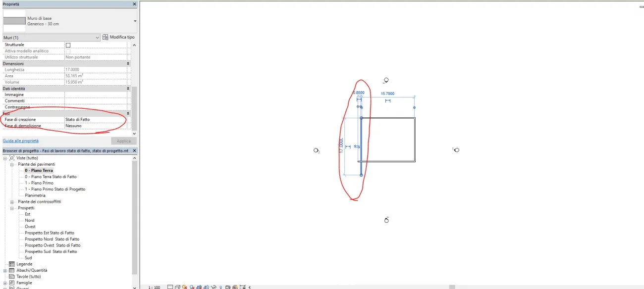Open 1 - Piano Primo Stato di Progetto
Image resolution: width=644 pixels, height=289 pixels.
pyautogui.click(x=55, y=189)
